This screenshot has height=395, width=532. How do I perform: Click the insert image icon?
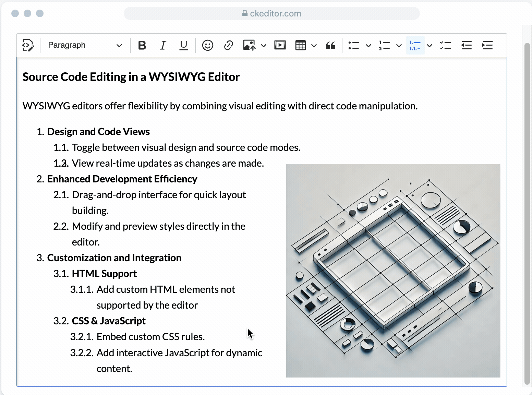249,45
